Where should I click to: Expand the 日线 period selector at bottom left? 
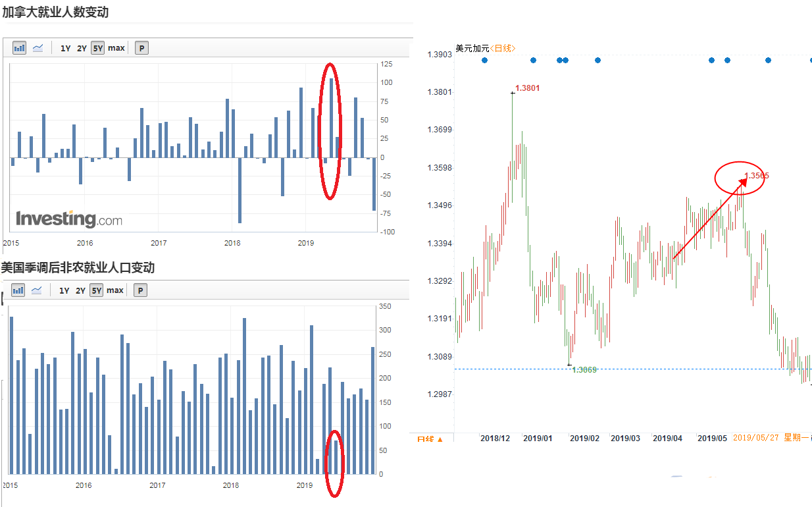click(x=430, y=439)
